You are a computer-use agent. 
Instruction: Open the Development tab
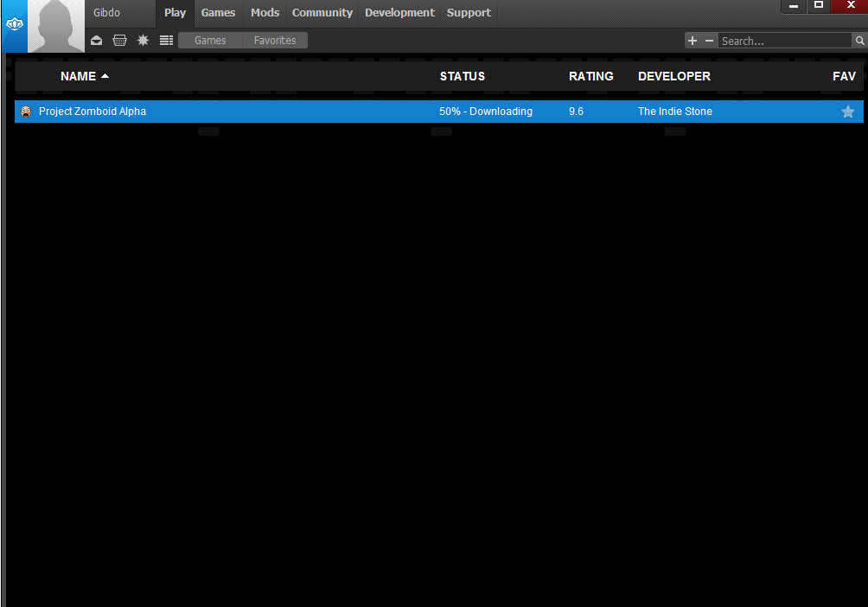pyautogui.click(x=399, y=13)
